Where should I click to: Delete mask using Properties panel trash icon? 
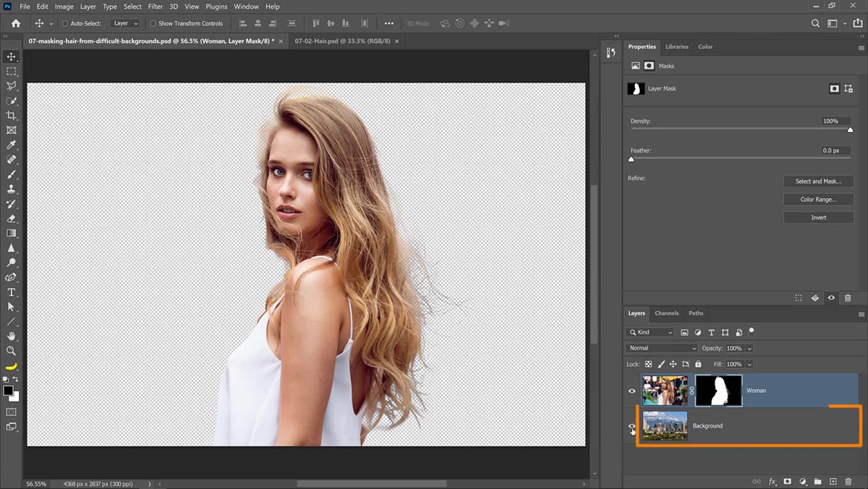point(848,297)
